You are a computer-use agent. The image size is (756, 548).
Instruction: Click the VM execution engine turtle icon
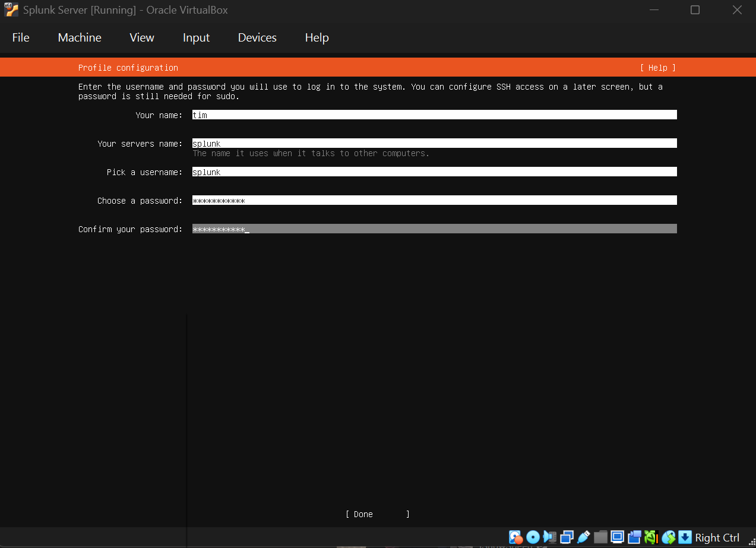651,537
